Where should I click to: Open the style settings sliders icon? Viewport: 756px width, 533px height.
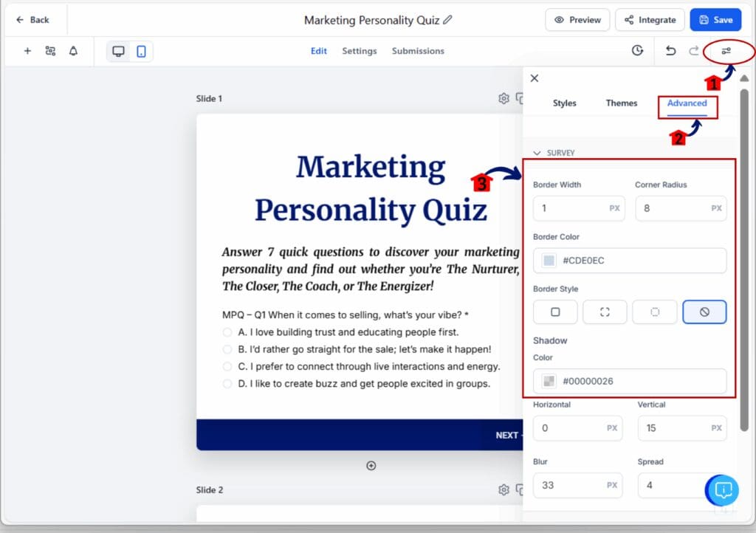tap(727, 51)
